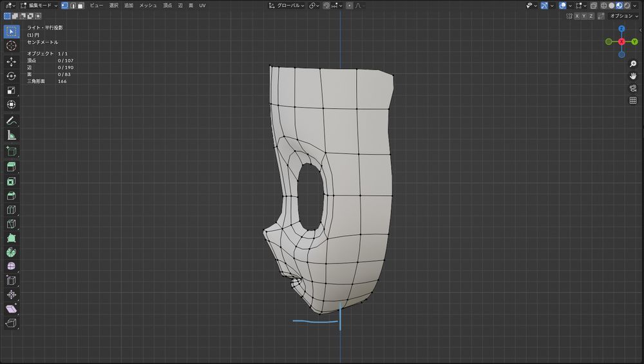Activate the 3D Cursor tool
The width and height of the screenshot is (644, 364).
click(x=11, y=46)
